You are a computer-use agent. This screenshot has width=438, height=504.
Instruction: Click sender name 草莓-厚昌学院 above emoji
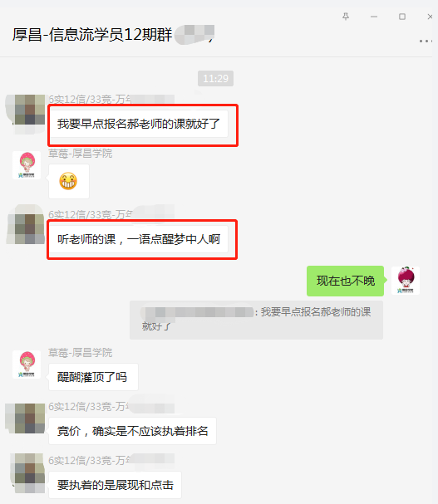pos(80,154)
